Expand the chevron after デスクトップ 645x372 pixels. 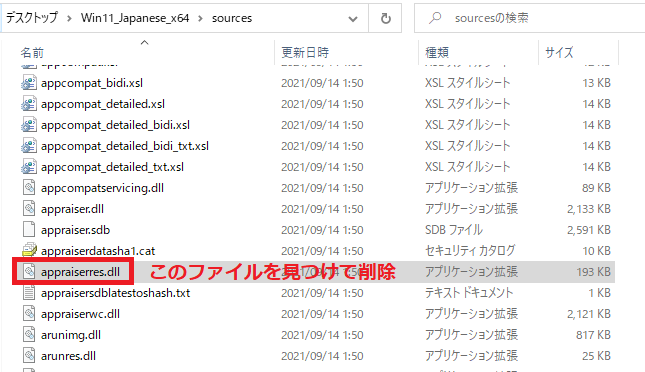69,19
